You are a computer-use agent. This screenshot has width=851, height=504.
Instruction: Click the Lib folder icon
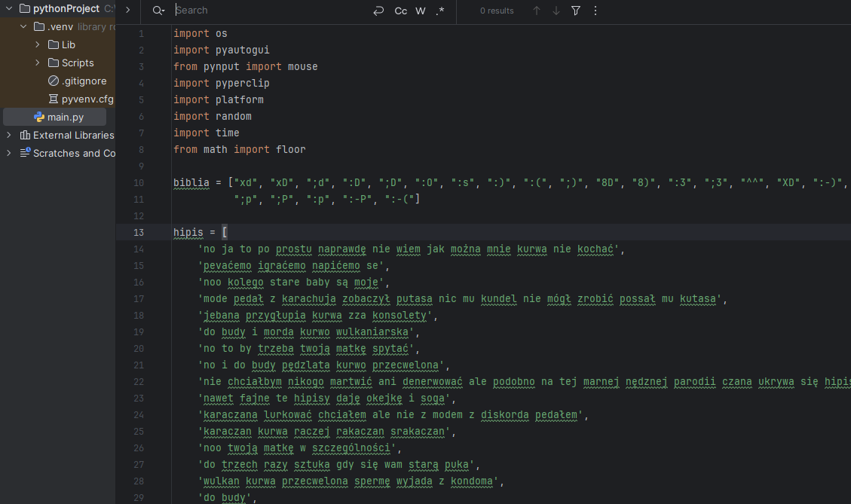pos(54,44)
